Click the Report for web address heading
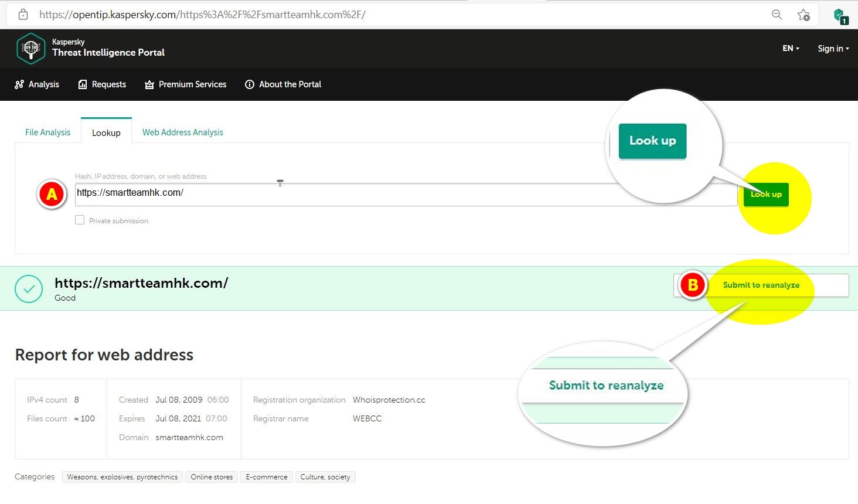 coord(104,355)
